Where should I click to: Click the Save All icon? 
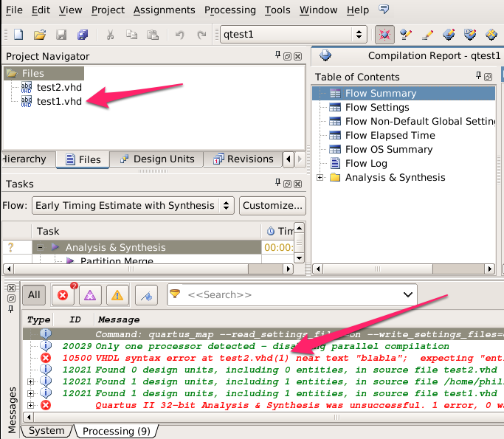tap(83, 35)
